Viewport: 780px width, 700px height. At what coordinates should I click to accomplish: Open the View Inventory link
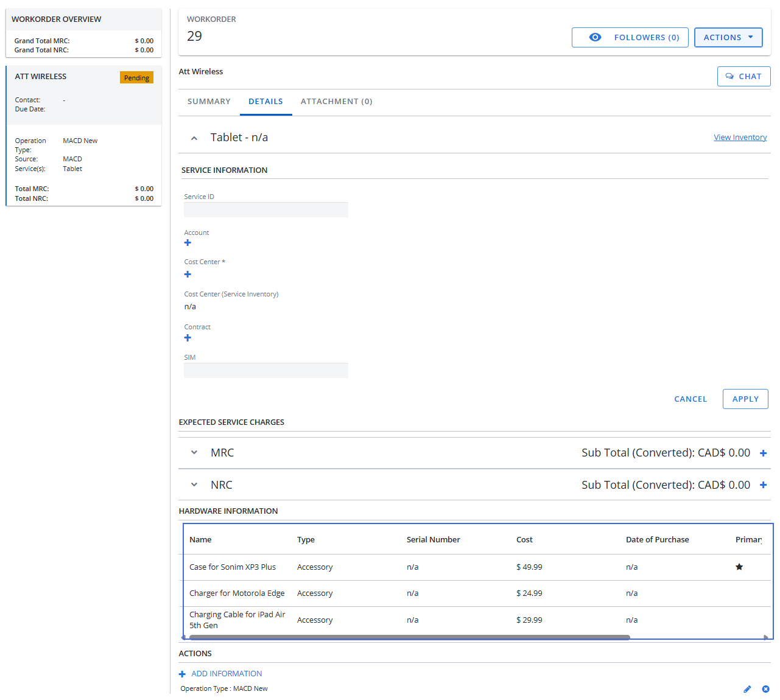(x=740, y=138)
